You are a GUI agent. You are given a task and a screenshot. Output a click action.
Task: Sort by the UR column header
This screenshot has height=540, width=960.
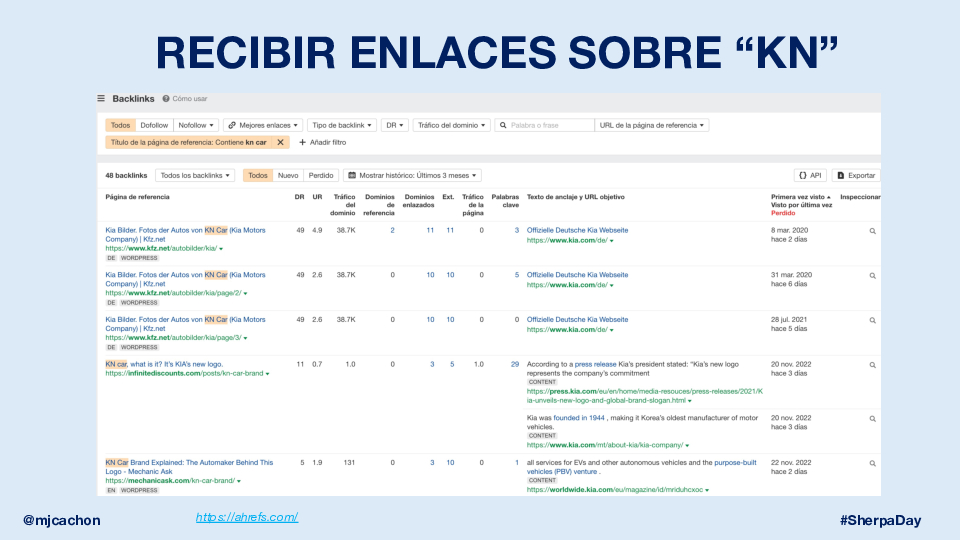tap(317, 197)
